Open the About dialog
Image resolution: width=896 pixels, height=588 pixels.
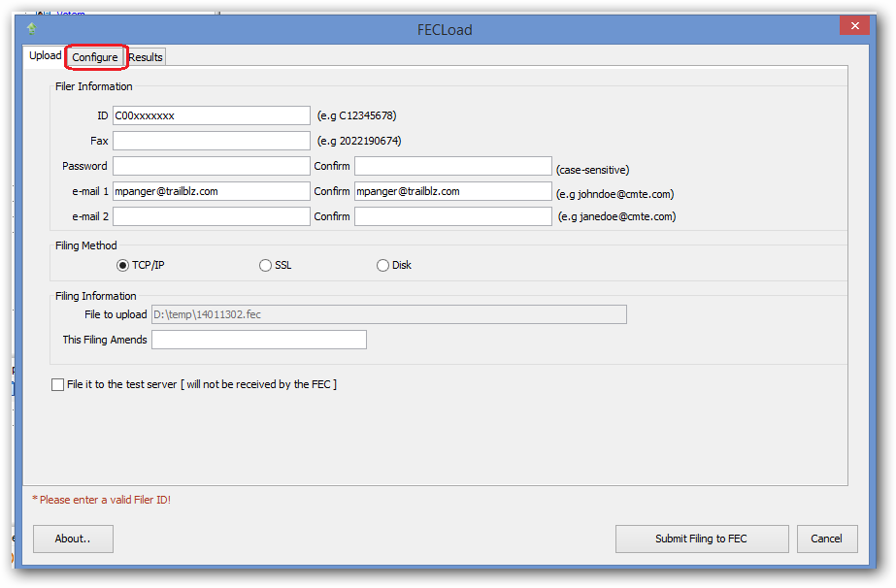point(73,539)
